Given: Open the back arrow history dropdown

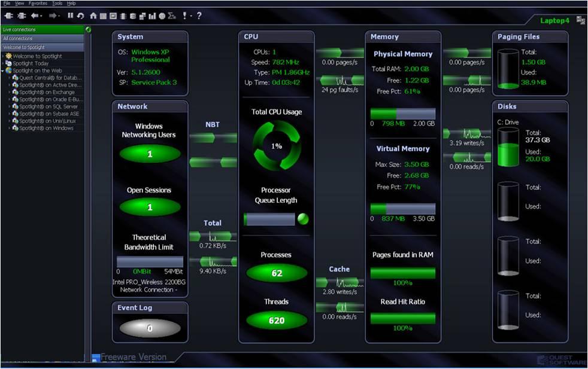Looking at the screenshot, I should (x=41, y=16).
